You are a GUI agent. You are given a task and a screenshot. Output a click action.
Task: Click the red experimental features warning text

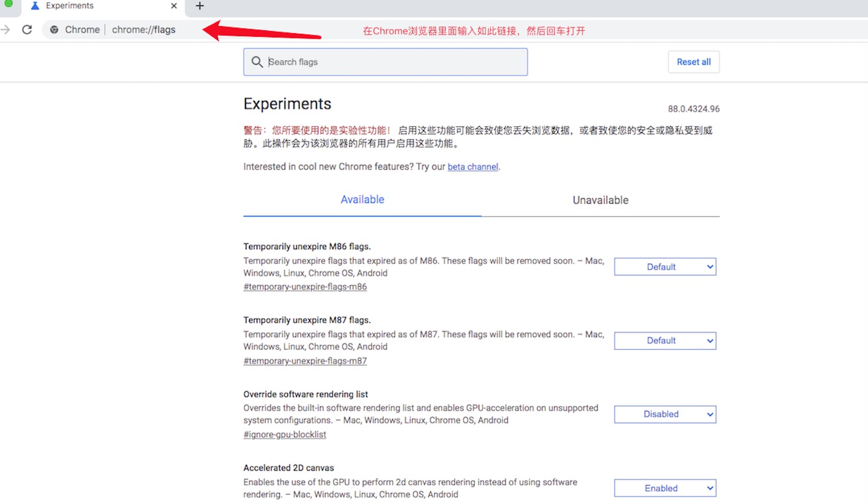(317, 131)
